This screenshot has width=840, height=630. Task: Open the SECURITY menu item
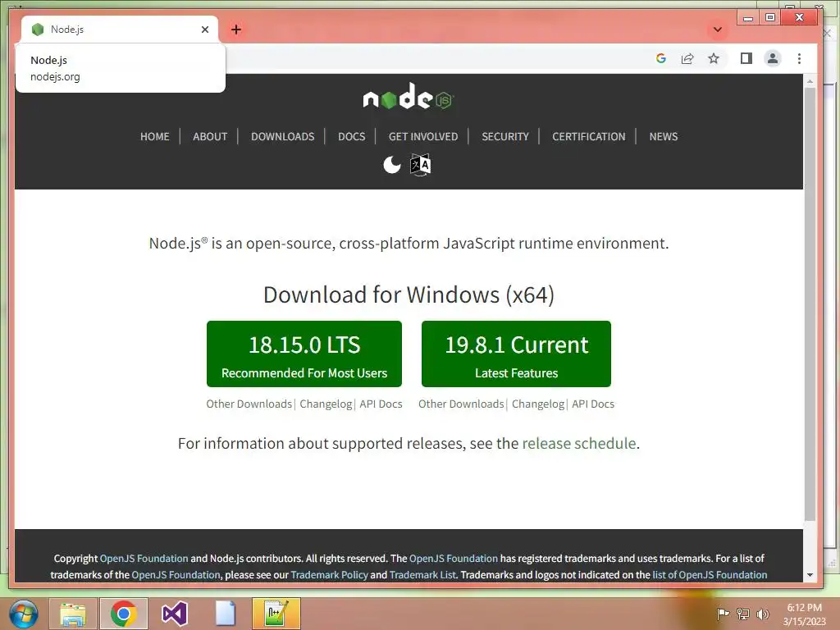pyautogui.click(x=505, y=137)
